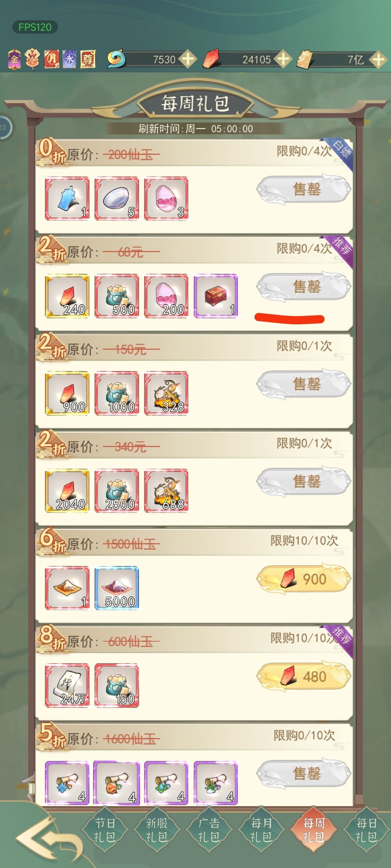Buy the pack for 480 red jade

coord(304,676)
